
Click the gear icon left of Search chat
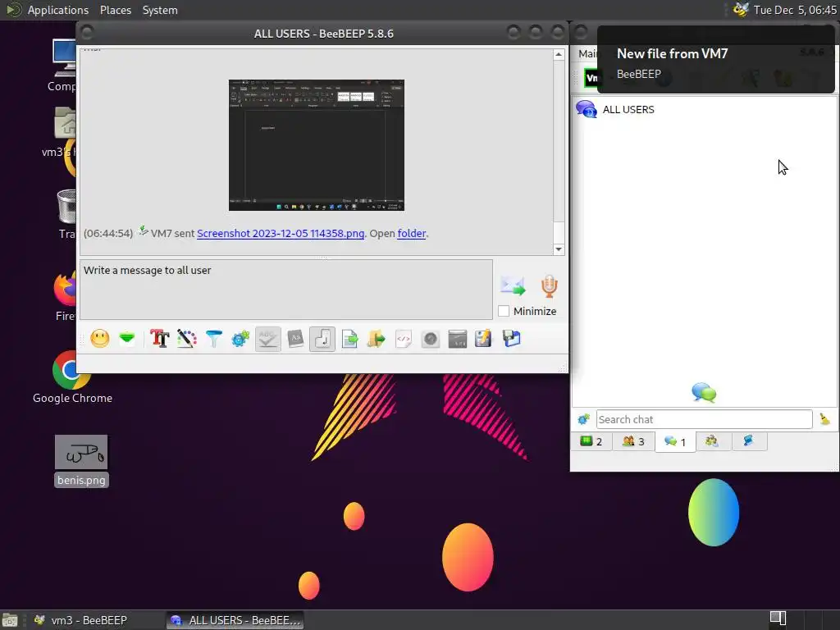(583, 419)
